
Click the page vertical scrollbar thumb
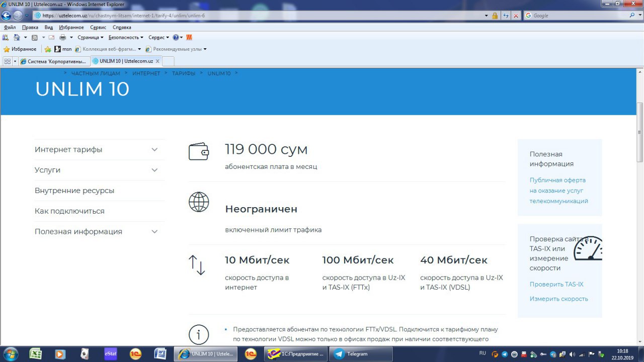(x=640, y=132)
